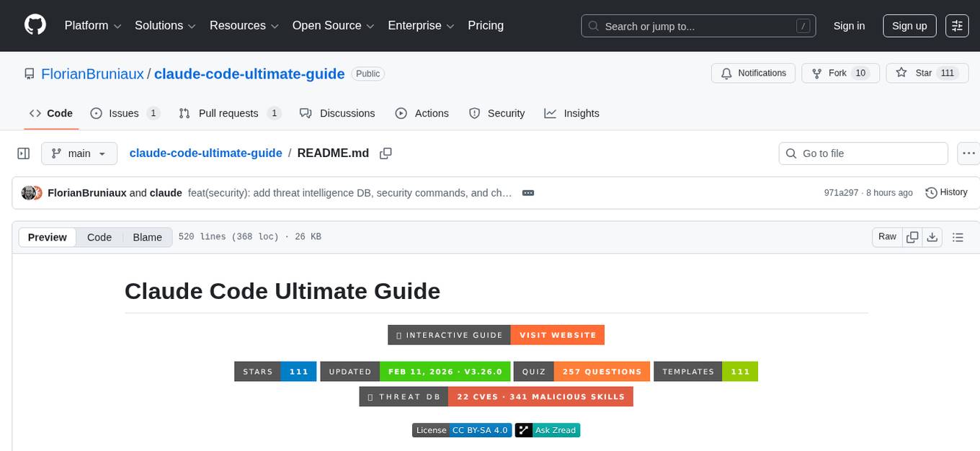This screenshot has height=451, width=980.
Task: Download the raw file
Action: coord(932,237)
